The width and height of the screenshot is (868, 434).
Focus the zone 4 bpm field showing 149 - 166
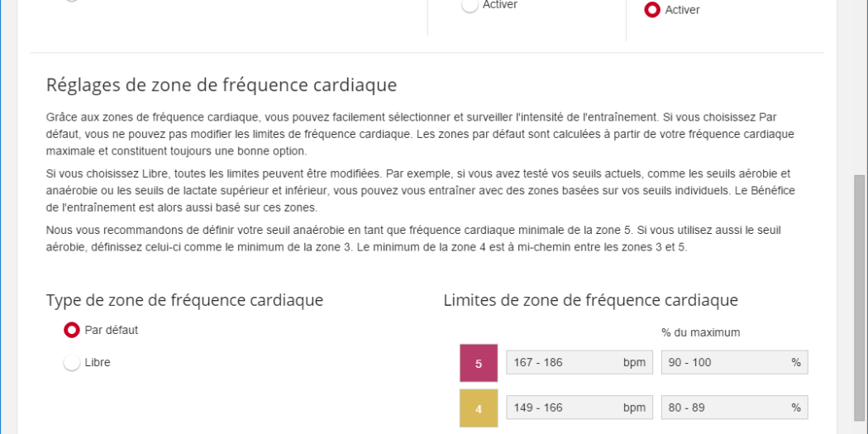pyautogui.click(x=562, y=408)
